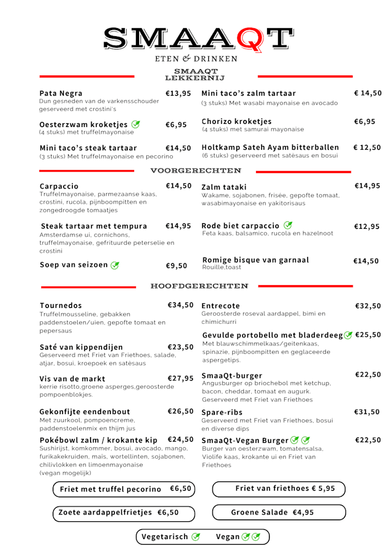Click the leaf icon in the Vegetarisch legend
Viewport: 392px width, 555px height.
[x=196, y=537]
